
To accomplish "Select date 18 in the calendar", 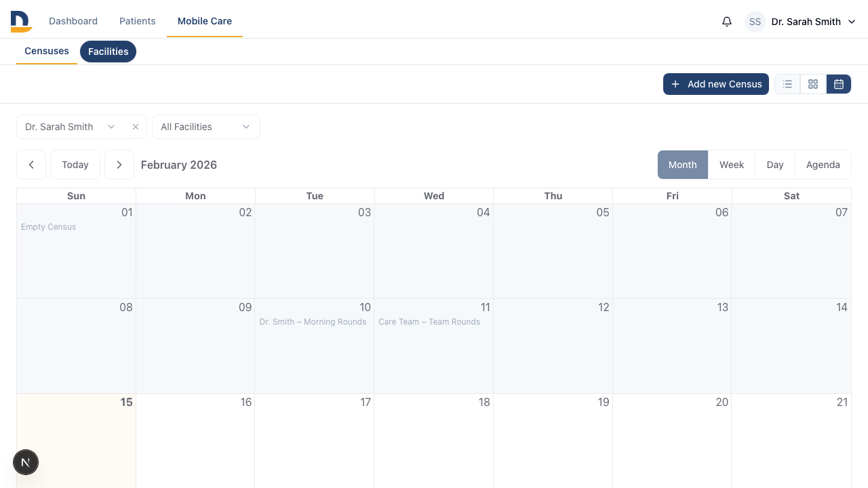I will pyautogui.click(x=484, y=402).
